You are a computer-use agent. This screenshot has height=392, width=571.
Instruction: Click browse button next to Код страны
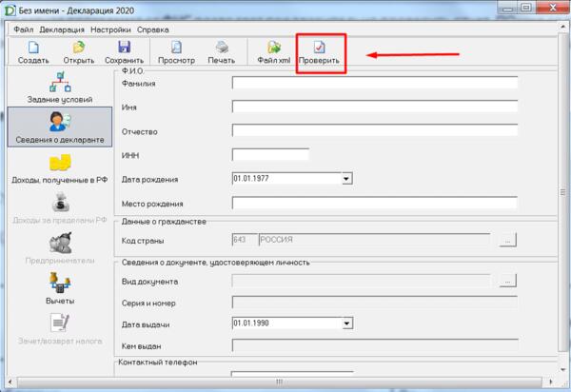pyautogui.click(x=509, y=241)
